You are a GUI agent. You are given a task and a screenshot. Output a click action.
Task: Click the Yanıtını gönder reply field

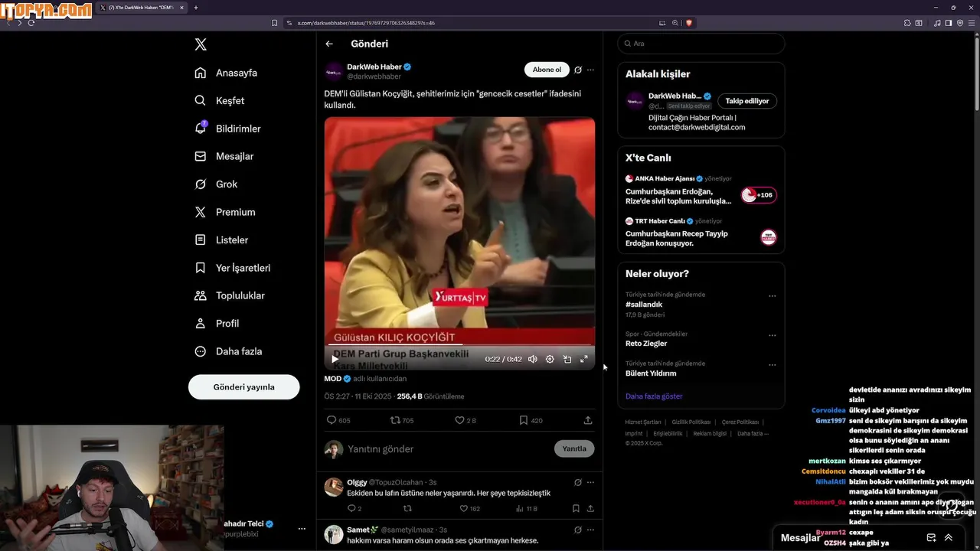click(x=448, y=449)
